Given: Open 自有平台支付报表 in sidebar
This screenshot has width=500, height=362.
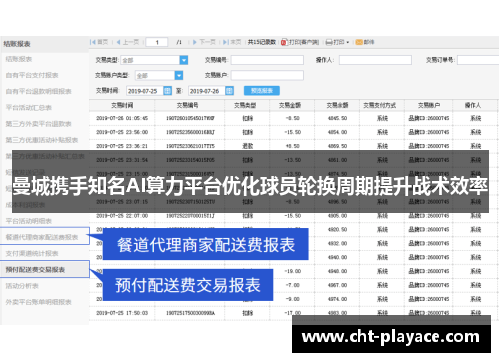Looking at the screenshot, I should 32,75.
